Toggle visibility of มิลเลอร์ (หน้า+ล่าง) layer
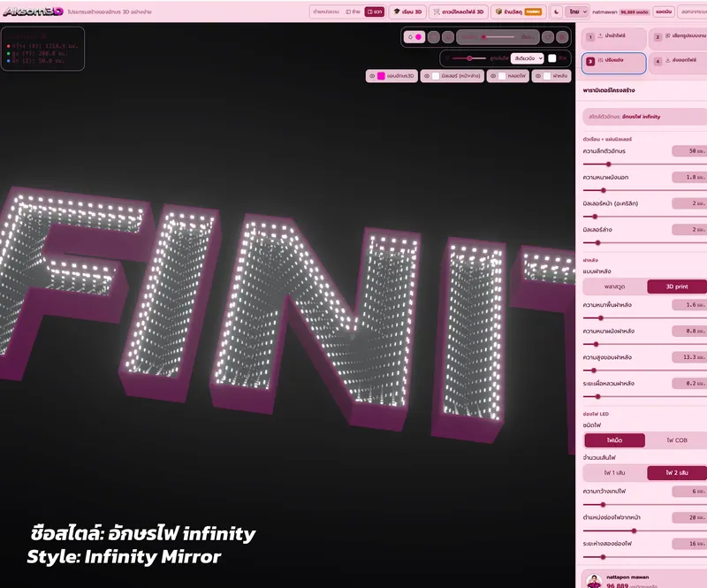Viewport: 707px width, 588px height. (427, 76)
